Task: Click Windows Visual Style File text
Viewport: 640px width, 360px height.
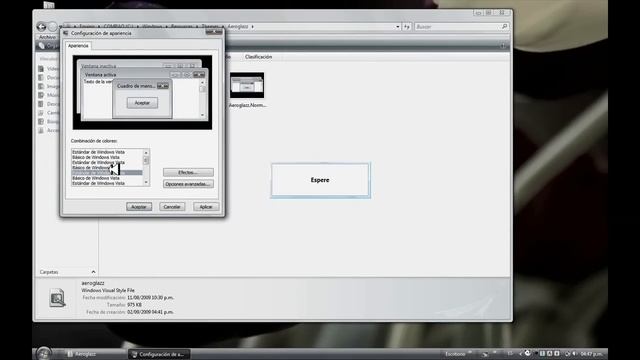Action: coord(108,290)
